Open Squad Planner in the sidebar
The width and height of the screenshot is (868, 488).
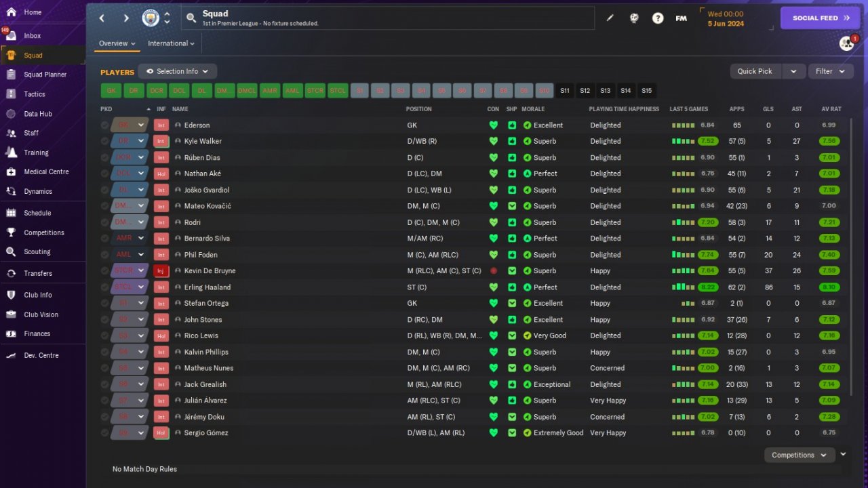tap(45, 75)
